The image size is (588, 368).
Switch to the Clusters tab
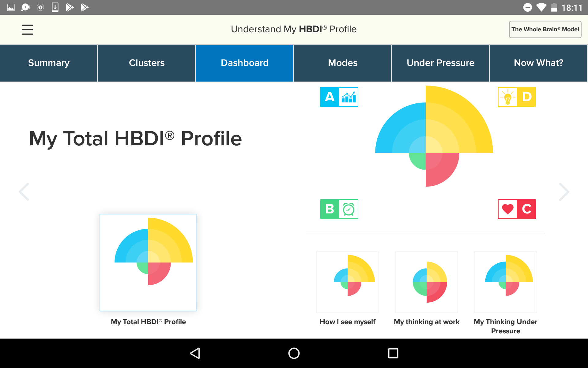click(x=147, y=63)
